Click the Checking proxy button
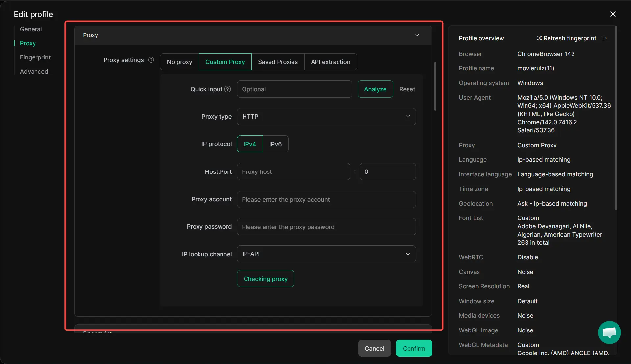This screenshot has width=631, height=364. pos(266,279)
